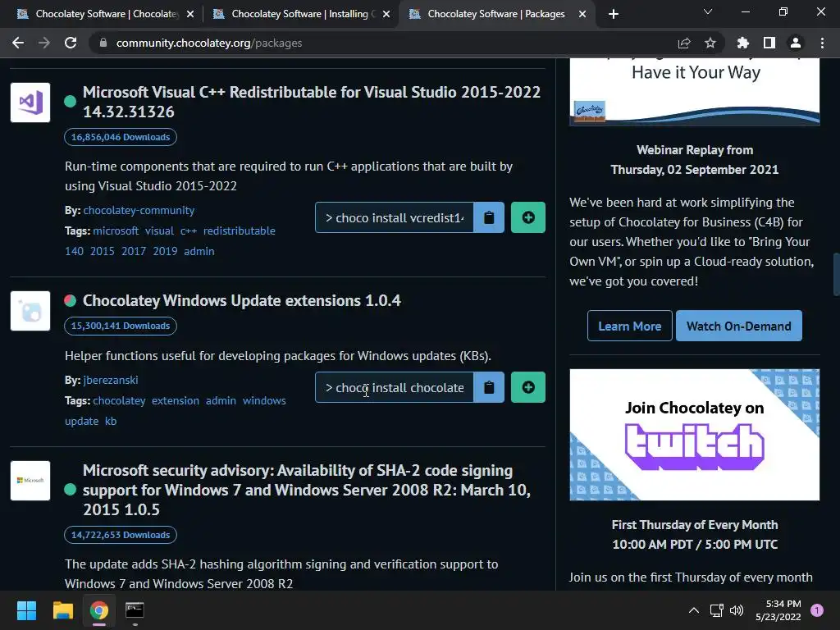Click the choco install vcredist140 command field
The image size is (840, 630).
(395, 217)
